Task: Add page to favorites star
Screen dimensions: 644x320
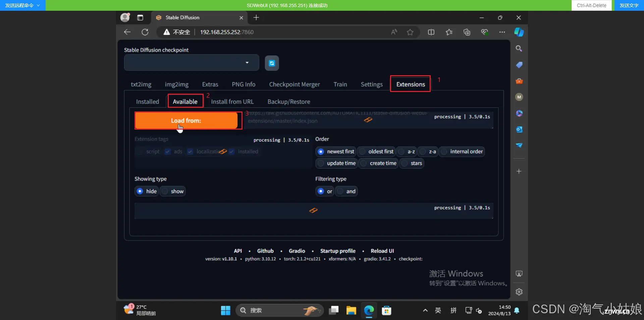Action: click(410, 32)
